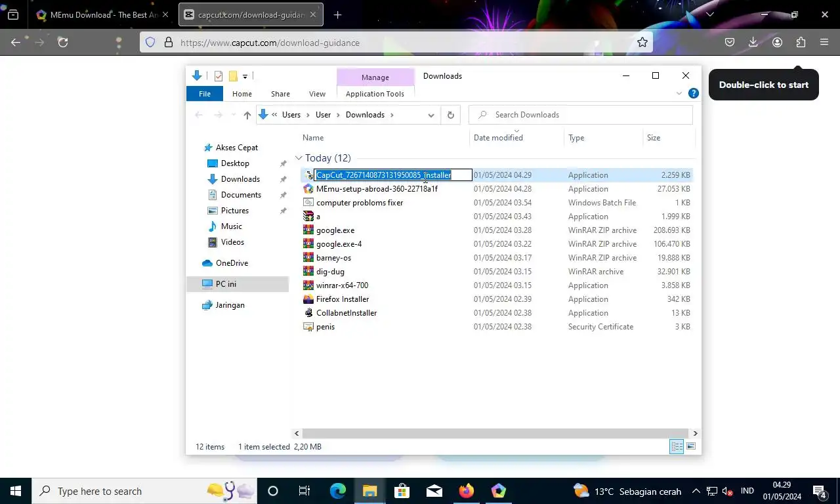Close the capcut.com download-guidance tab
Viewport: 840px width, 504px height.
click(x=312, y=14)
